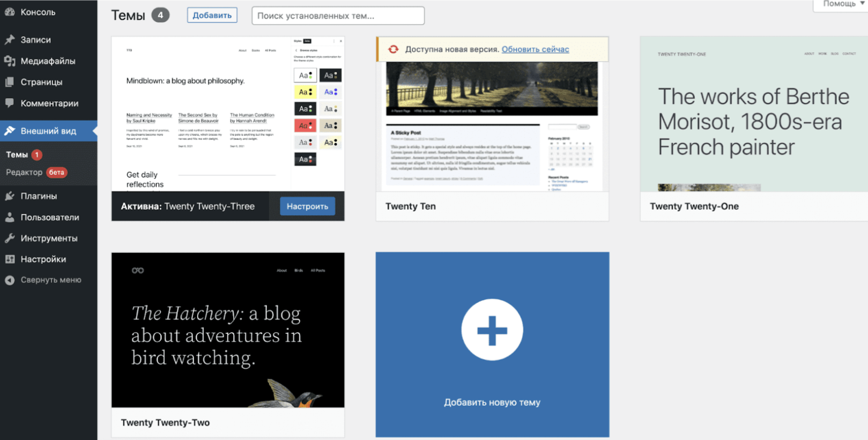The height and width of the screenshot is (440, 868).
Task: Click the Добавить button beside Темы
Action: click(x=212, y=15)
